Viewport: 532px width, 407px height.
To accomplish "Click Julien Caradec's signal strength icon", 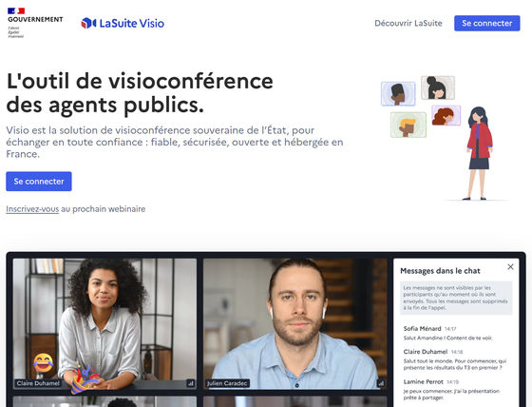I will 381,383.
